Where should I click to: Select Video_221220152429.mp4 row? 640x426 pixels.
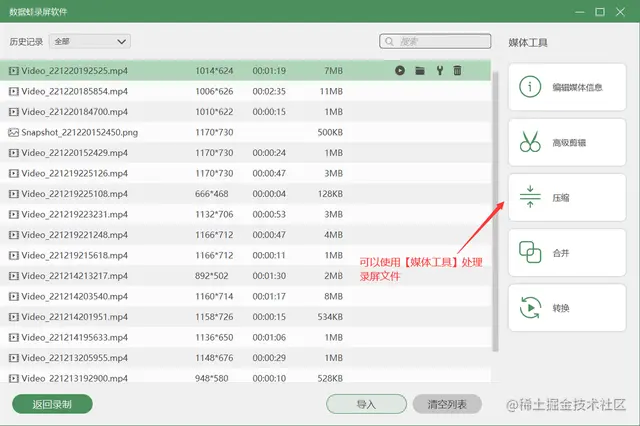tap(245, 153)
